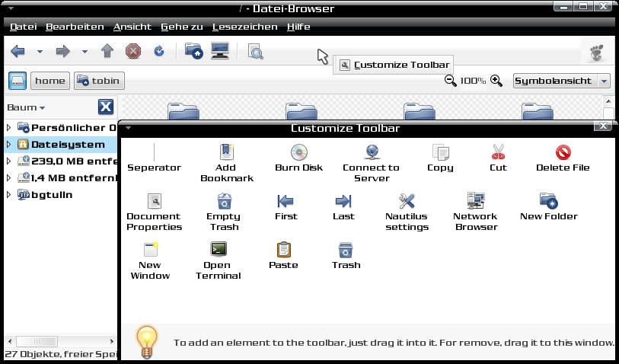This screenshot has height=364, width=619.
Task: Click the Computer toolbar icon
Action: pos(220,51)
